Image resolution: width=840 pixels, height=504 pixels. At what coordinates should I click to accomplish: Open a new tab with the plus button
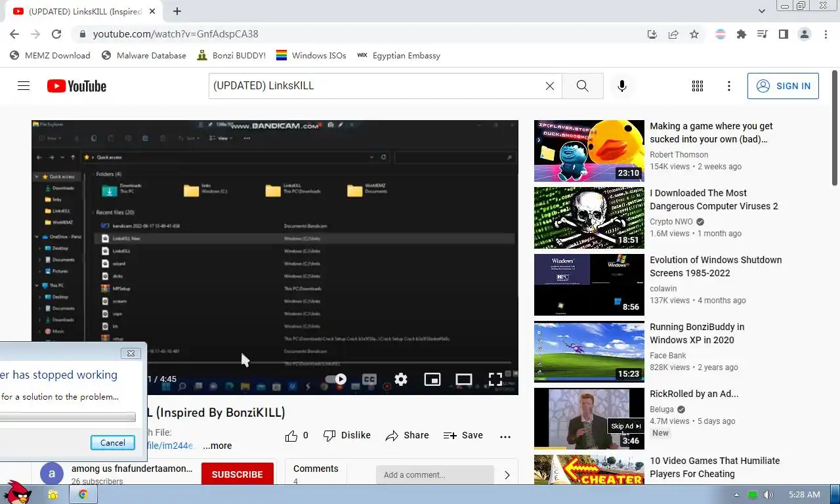click(177, 11)
